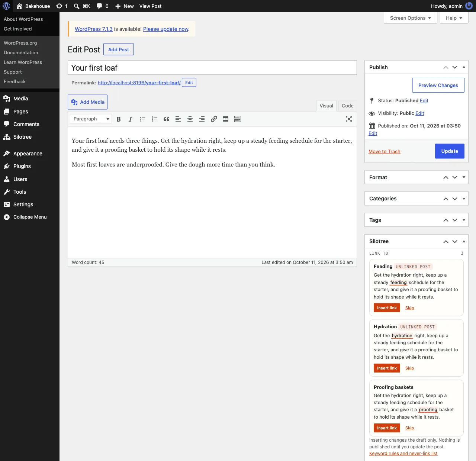Open Screen Options dropdown
The height and width of the screenshot is (461, 476).
click(411, 18)
